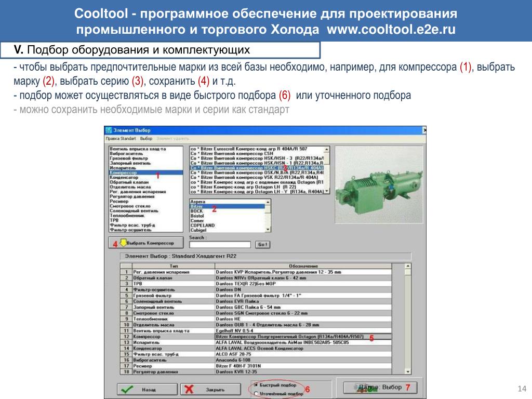Choose Bitzer Винтовой компрессор HSKC series

pyautogui.click(x=257, y=168)
